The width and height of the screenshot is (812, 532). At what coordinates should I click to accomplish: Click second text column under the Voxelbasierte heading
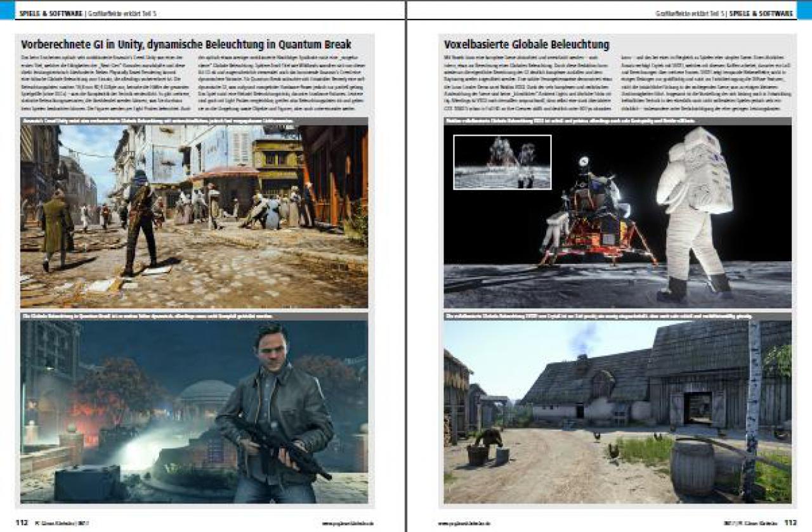click(706, 84)
